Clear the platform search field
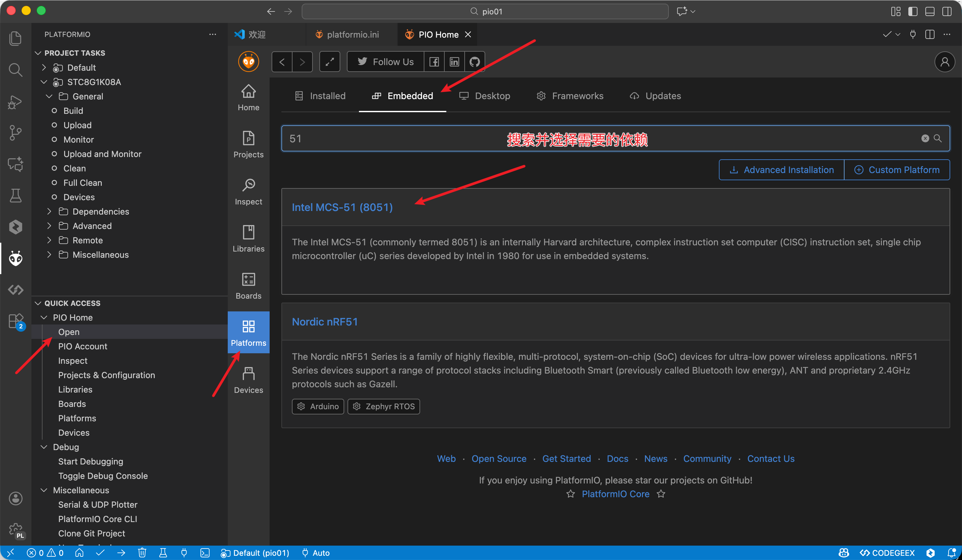 (925, 139)
